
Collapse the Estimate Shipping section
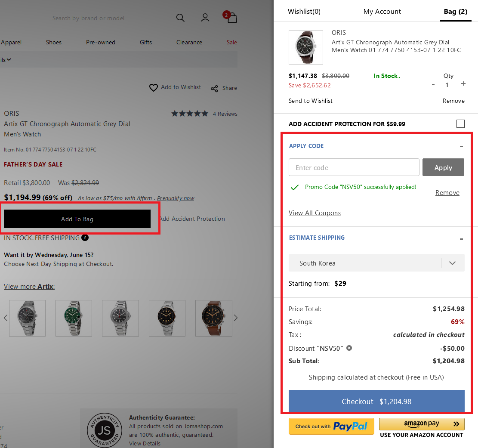coord(461,239)
